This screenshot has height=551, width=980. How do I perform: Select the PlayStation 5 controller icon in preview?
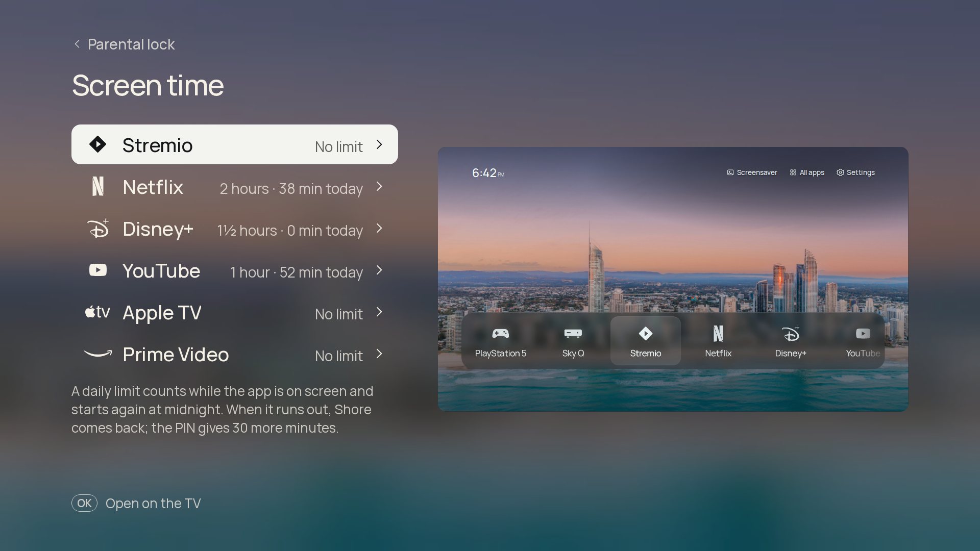[500, 334]
